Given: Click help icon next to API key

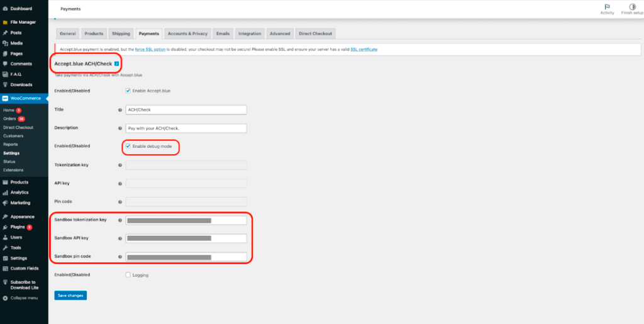Looking at the screenshot, I should (120, 184).
